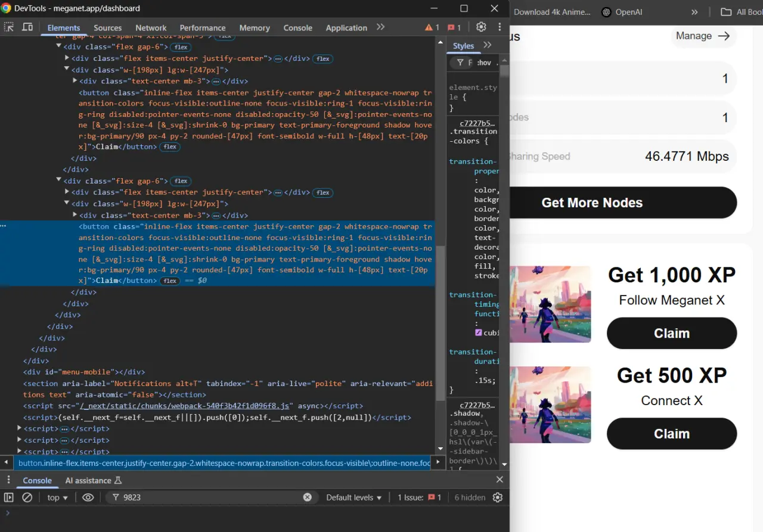The image size is (763, 532).
Task: Click the red error count badge in toolbar
Action: (x=454, y=27)
